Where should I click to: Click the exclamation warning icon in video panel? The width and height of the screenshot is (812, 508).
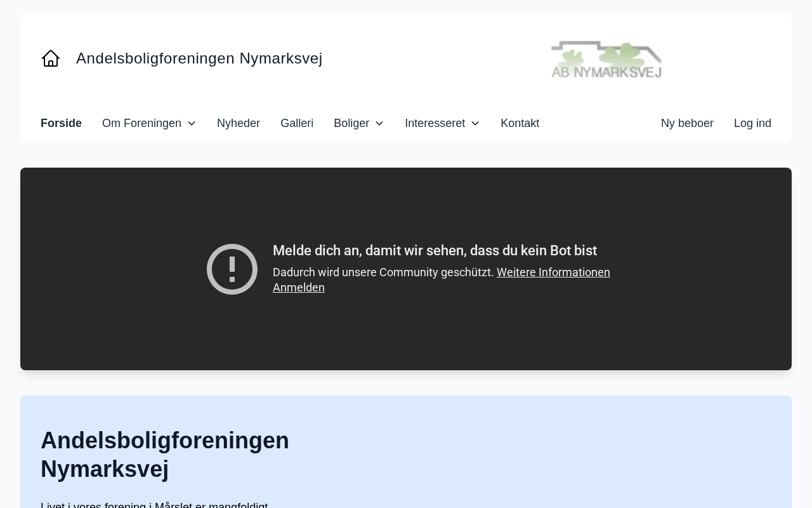click(232, 269)
